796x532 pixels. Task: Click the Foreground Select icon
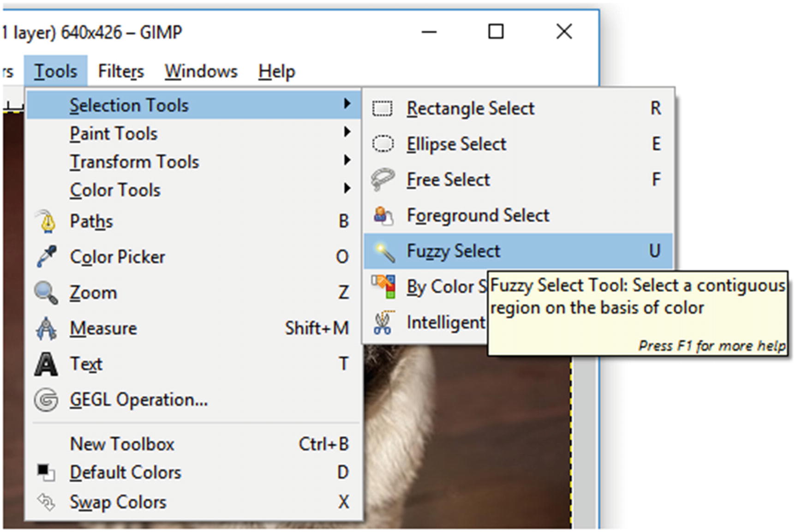383,215
